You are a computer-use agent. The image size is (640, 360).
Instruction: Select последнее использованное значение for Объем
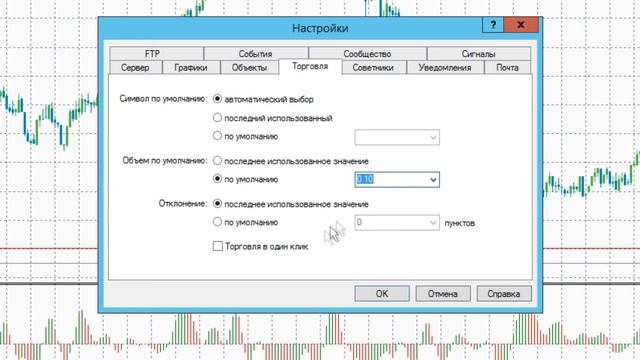(218, 161)
